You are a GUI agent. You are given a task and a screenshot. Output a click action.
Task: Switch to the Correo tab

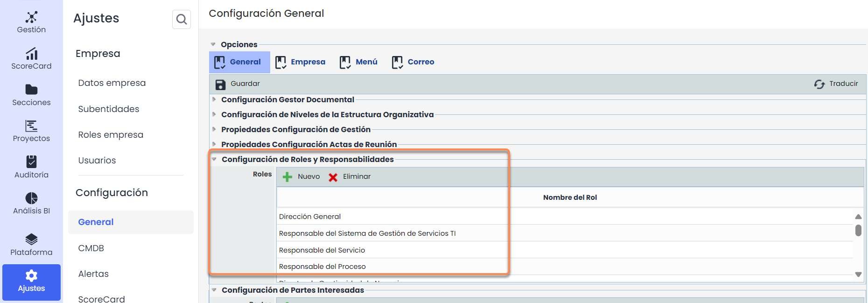pyautogui.click(x=413, y=62)
